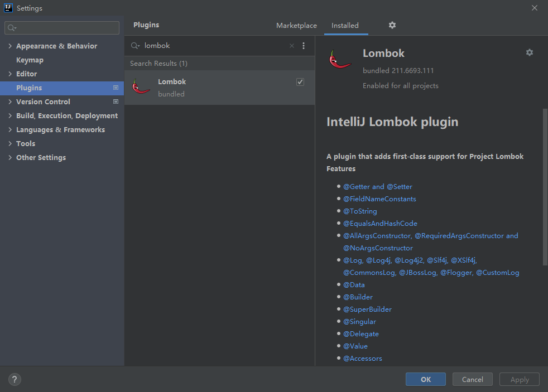Click the project-level marker icon beside Version Control

click(x=116, y=102)
